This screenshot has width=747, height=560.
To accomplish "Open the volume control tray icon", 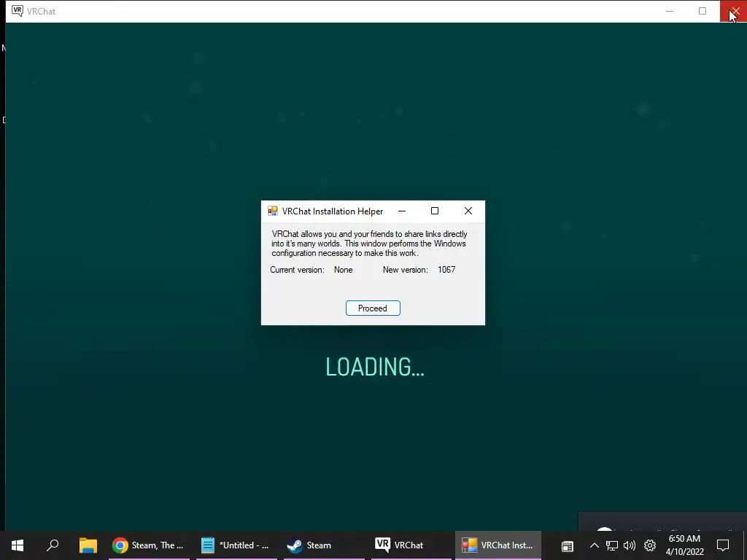I will coord(630,545).
